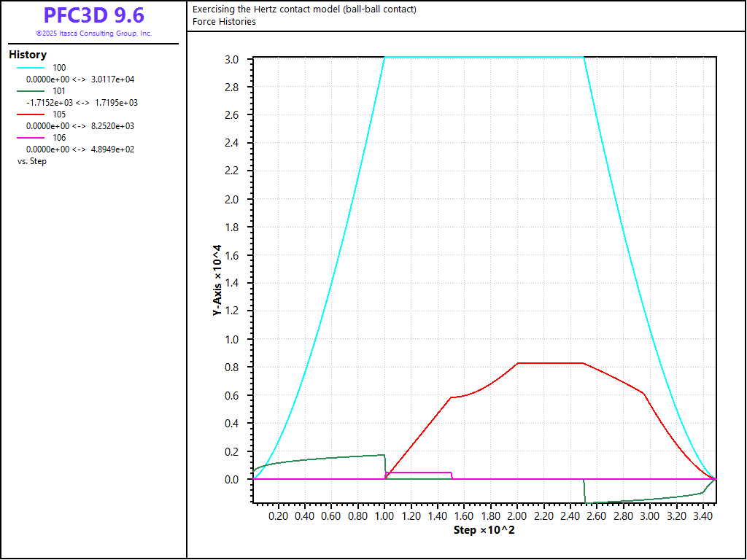The height and width of the screenshot is (560, 747).
Task: Click the range text ending in 3.0117e+04
Action: tap(80, 79)
